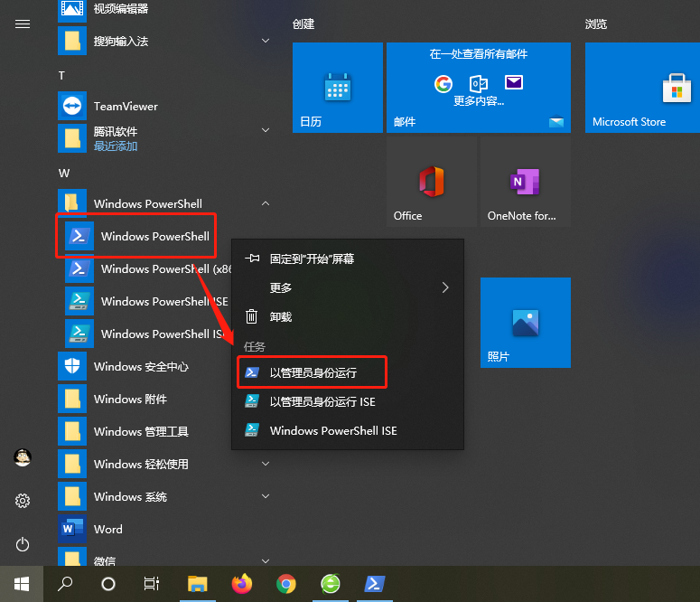Select 以管理员身份运行 ISE menu entry
This screenshot has width=700, height=602.
tap(348, 401)
